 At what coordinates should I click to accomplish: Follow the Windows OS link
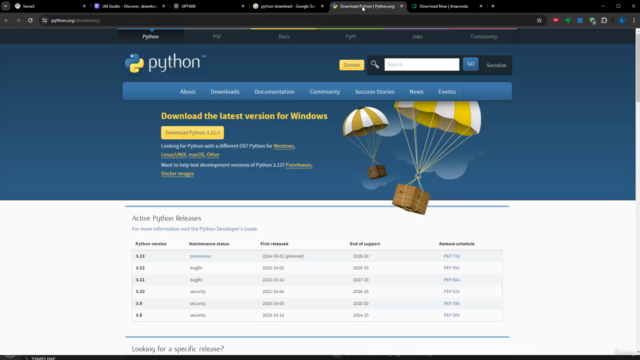284,146
